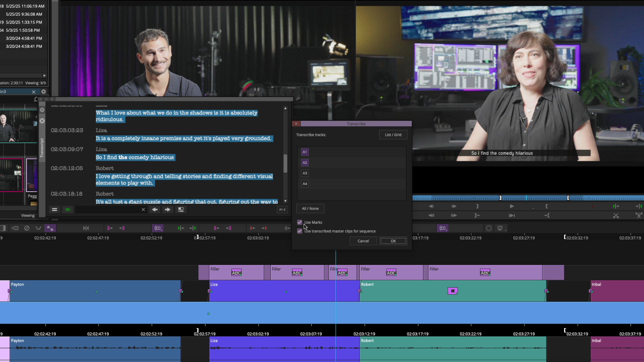Open the bin tab dropdown arrow
This screenshot has height=362, width=644.
pos(44,92)
